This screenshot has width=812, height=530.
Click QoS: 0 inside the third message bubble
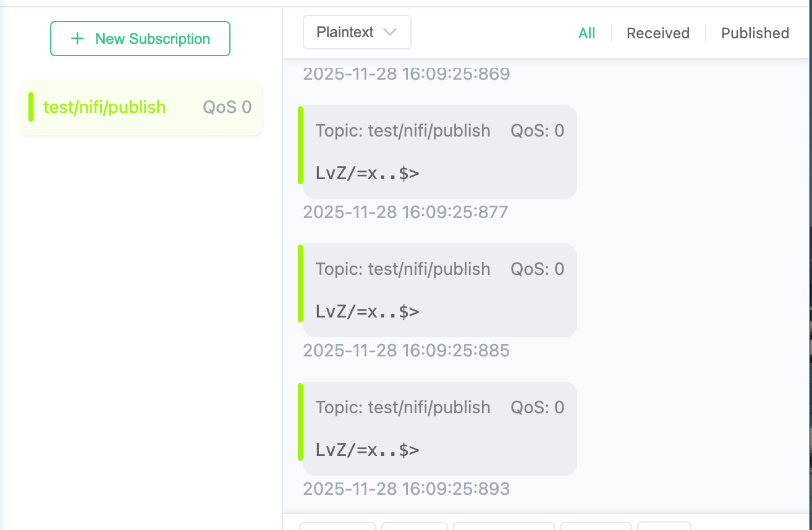(x=537, y=407)
